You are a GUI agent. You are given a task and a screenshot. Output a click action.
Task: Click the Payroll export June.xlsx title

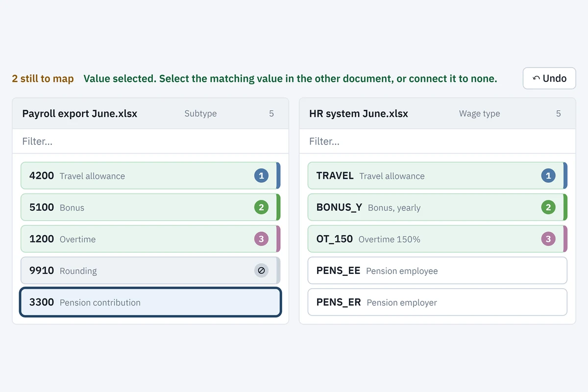pyautogui.click(x=80, y=114)
